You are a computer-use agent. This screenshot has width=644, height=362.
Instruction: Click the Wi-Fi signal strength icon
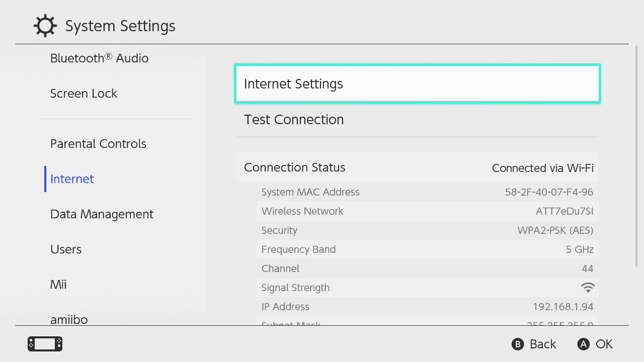[x=588, y=288]
